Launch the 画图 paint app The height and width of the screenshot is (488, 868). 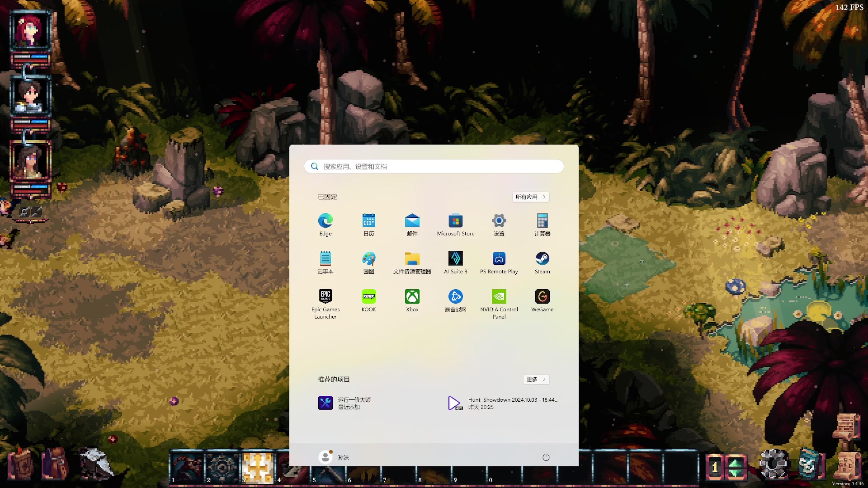pos(369,263)
